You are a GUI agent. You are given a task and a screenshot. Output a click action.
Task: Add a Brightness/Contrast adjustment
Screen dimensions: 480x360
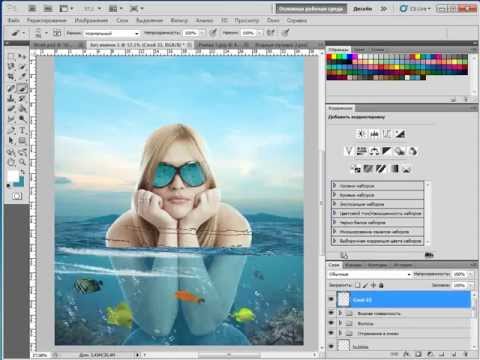tap(361, 134)
